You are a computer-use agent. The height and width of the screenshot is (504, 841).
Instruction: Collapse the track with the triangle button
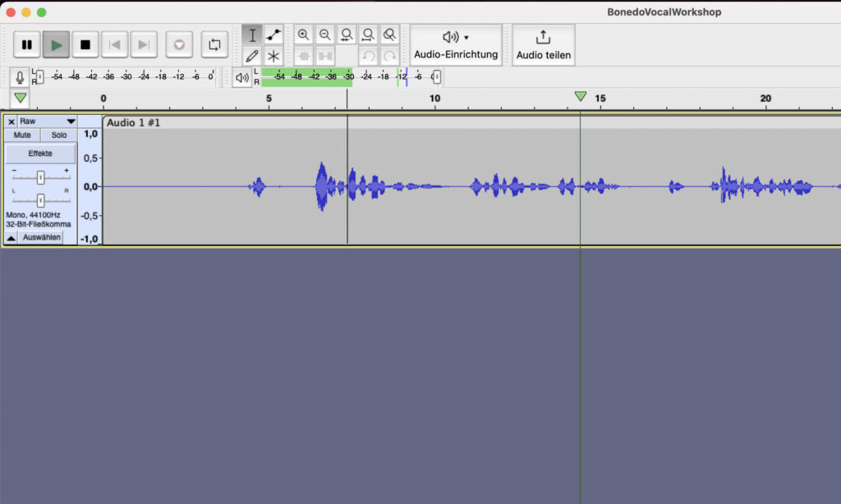(x=11, y=237)
